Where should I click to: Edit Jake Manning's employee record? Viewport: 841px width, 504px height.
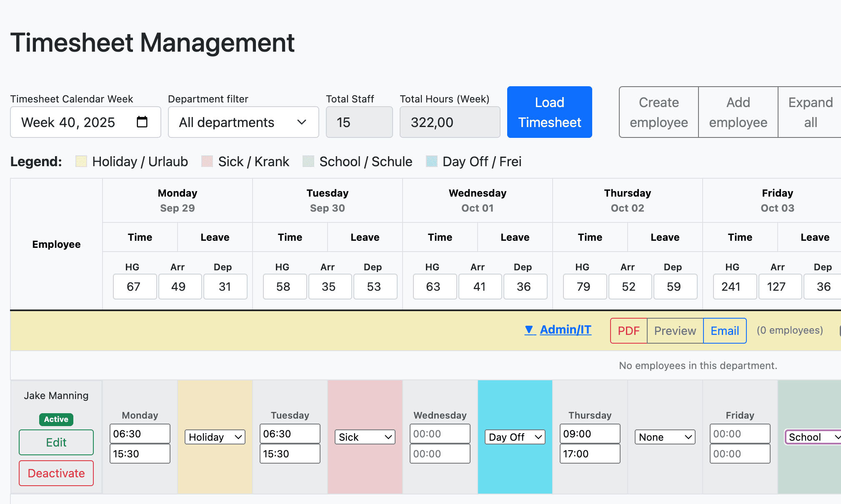point(56,442)
